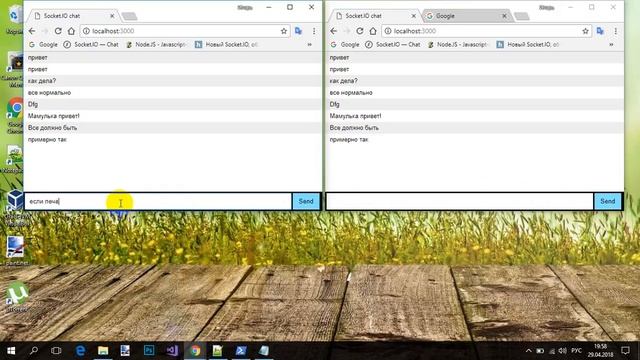Open Photoshop from taskbar
Screen dimensions: 640x360
149,351
